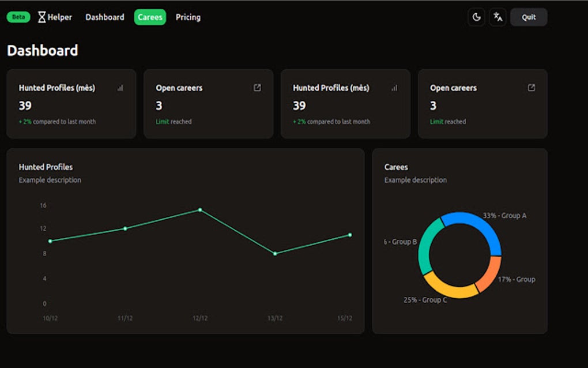The height and width of the screenshot is (368, 588).
Task: Select the line chart data point above 10/12
Action: click(x=50, y=241)
